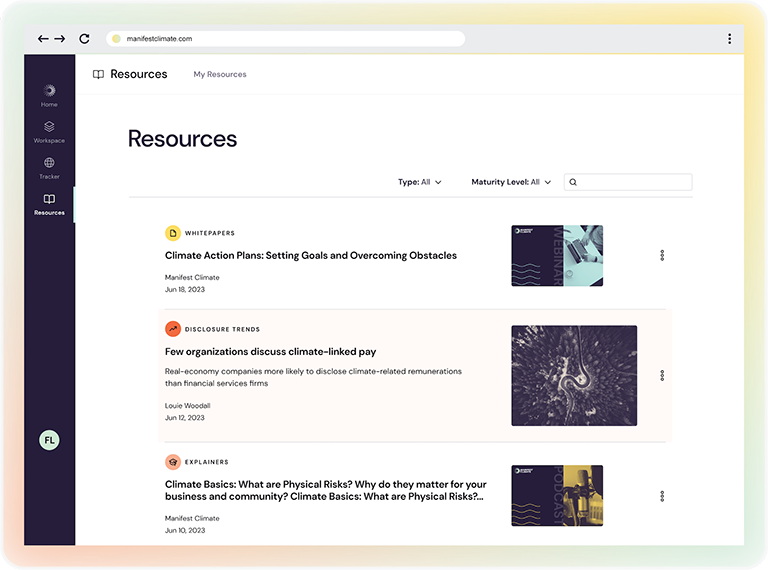Open Climate Action Plans whitepaper title

click(x=310, y=255)
